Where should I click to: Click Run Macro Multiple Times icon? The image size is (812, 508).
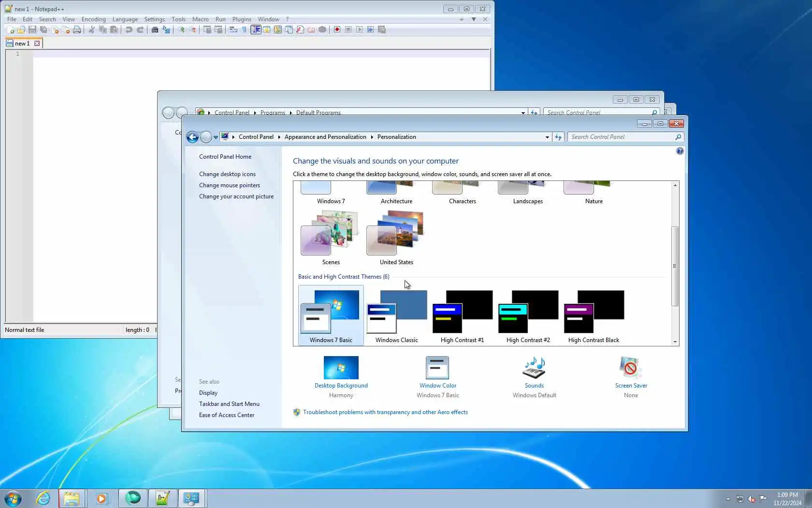(x=370, y=30)
